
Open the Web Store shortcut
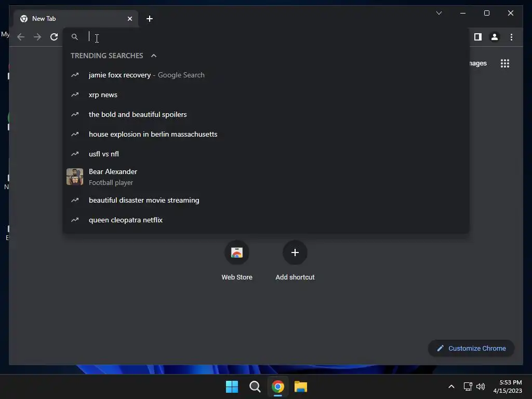[237, 261]
